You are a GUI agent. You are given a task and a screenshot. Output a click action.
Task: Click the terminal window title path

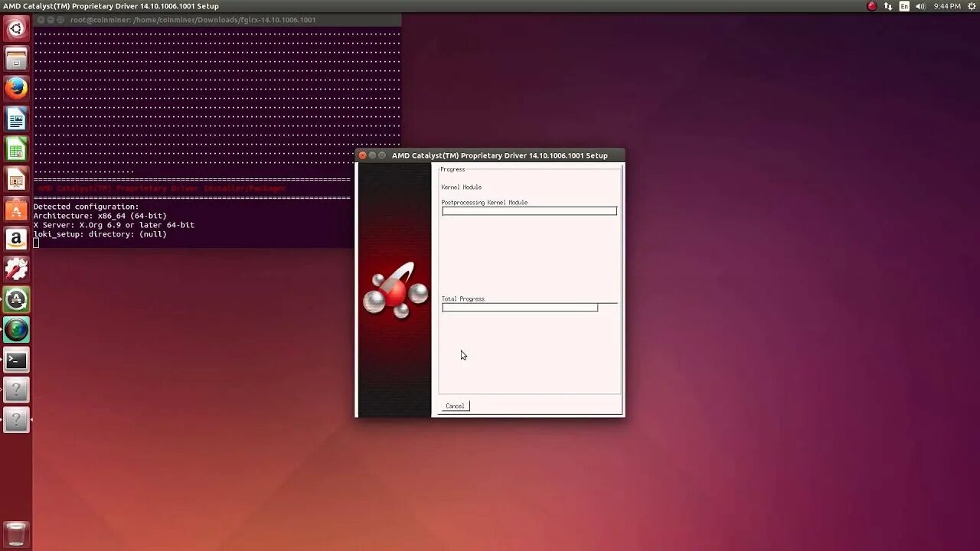[193, 20]
